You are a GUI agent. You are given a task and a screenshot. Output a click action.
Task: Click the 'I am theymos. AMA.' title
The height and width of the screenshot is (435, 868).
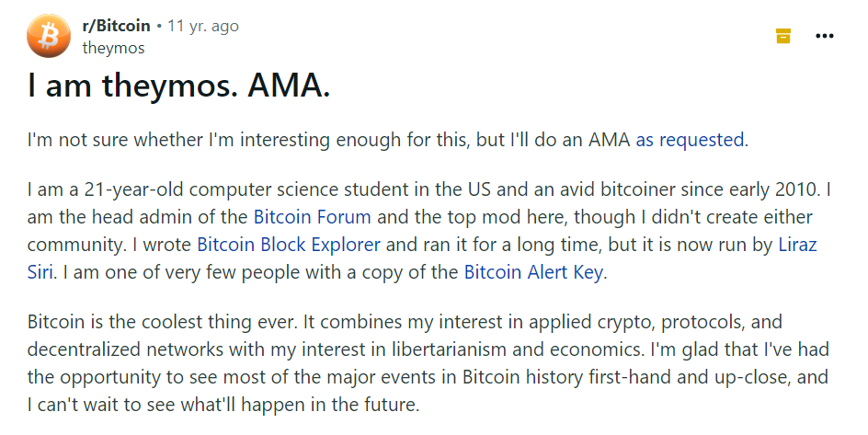pos(178,86)
